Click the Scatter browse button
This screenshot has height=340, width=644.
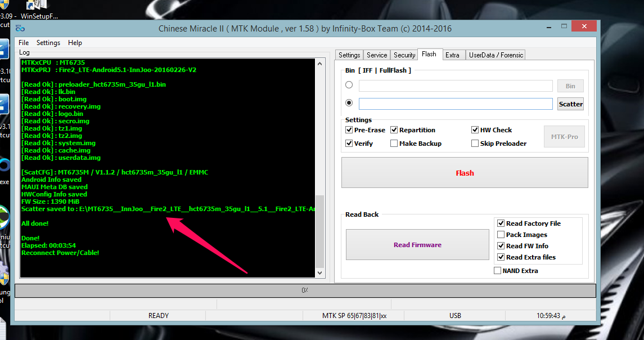click(x=570, y=104)
